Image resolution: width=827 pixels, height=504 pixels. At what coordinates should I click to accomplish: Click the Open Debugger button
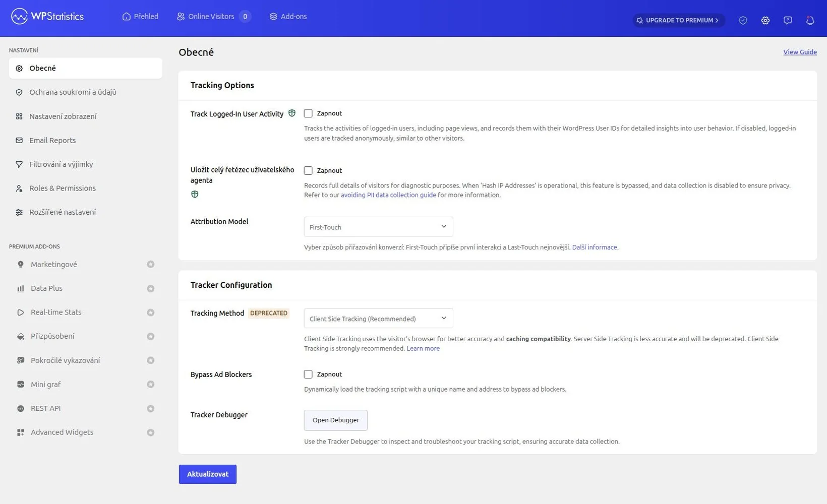[336, 420]
